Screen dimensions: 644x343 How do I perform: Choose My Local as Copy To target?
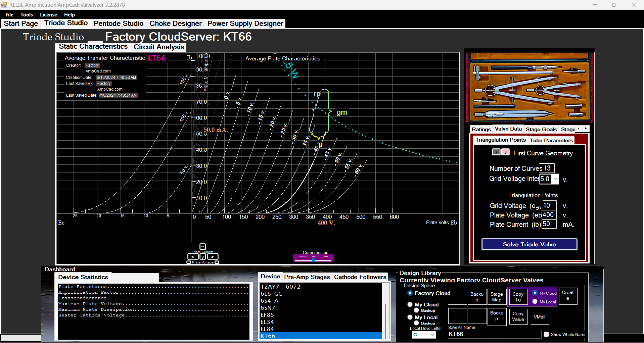pyautogui.click(x=535, y=302)
